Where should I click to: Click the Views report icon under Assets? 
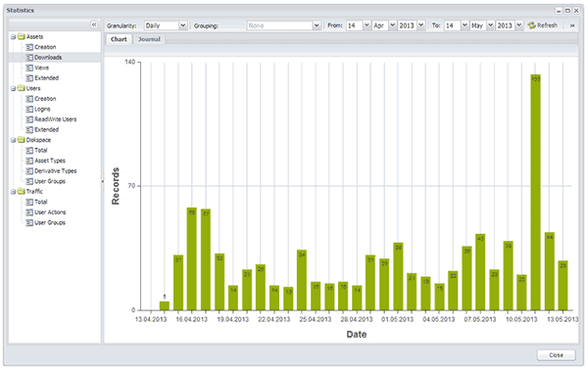[x=29, y=68]
